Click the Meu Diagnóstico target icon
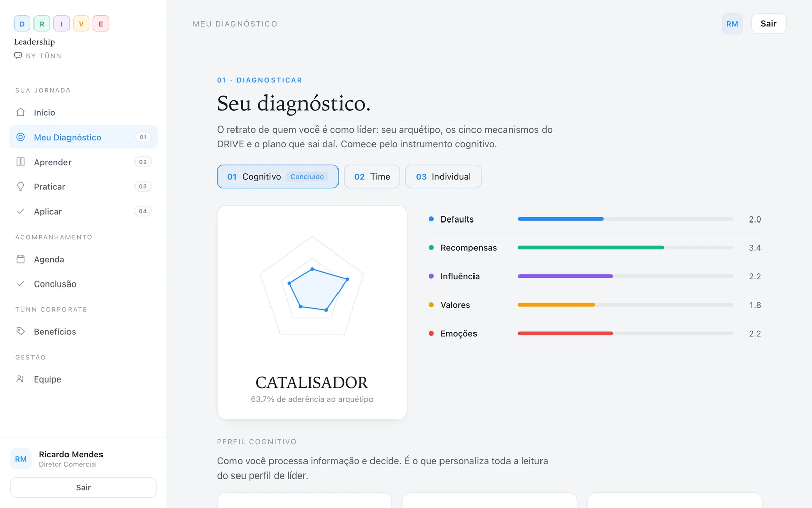The width and height of the screenshot is (812, 508). [x=21, y=137]
